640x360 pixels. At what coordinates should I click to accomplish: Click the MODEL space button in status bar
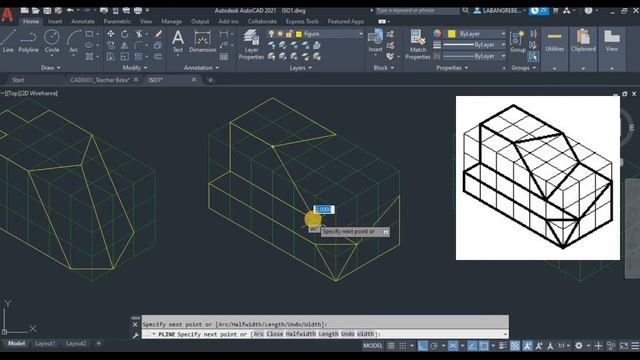(373, 346)
